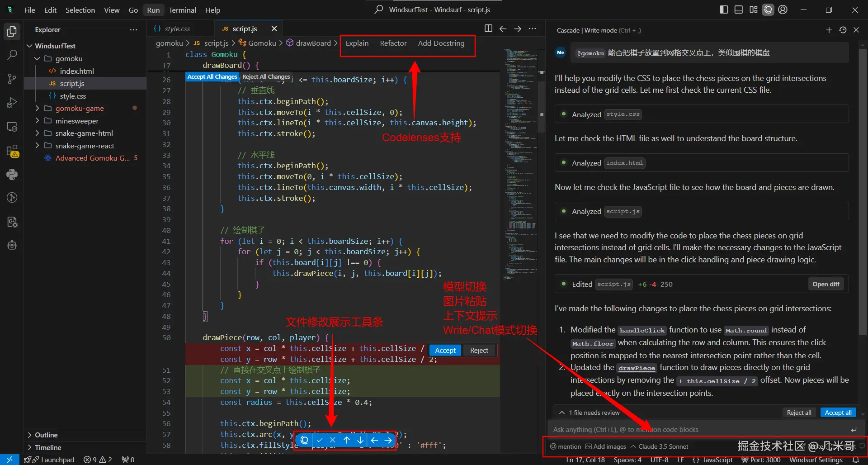The image size is (868, 465).
Task: Open Explorer panel ellipsis menu
Action: 133,30
